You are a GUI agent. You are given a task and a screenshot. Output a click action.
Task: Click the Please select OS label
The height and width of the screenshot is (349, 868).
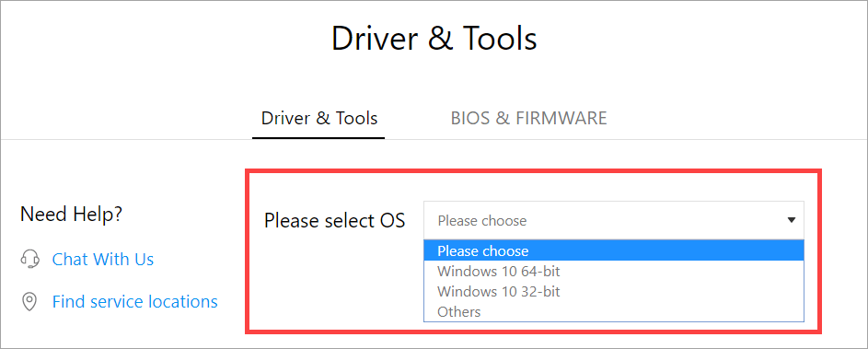point(335,220)
